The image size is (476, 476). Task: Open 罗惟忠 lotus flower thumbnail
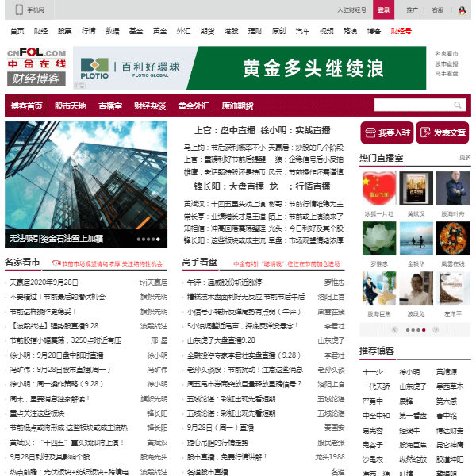click(379, 238)
